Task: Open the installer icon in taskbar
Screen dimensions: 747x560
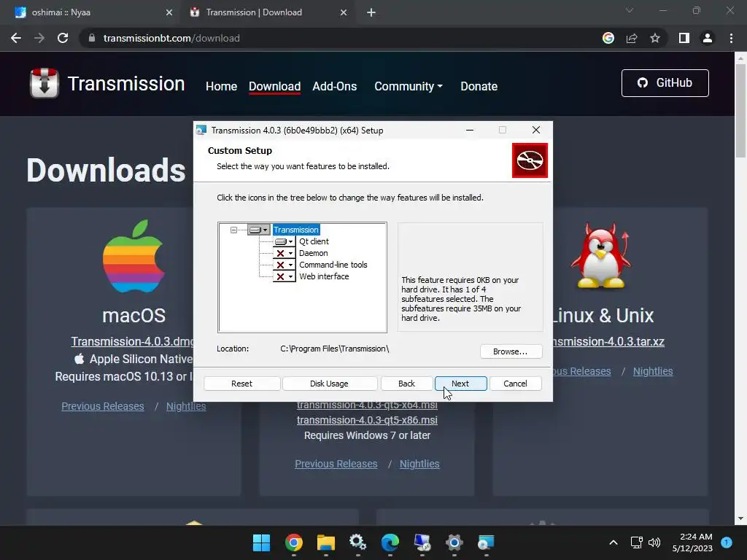Action: 487,542
